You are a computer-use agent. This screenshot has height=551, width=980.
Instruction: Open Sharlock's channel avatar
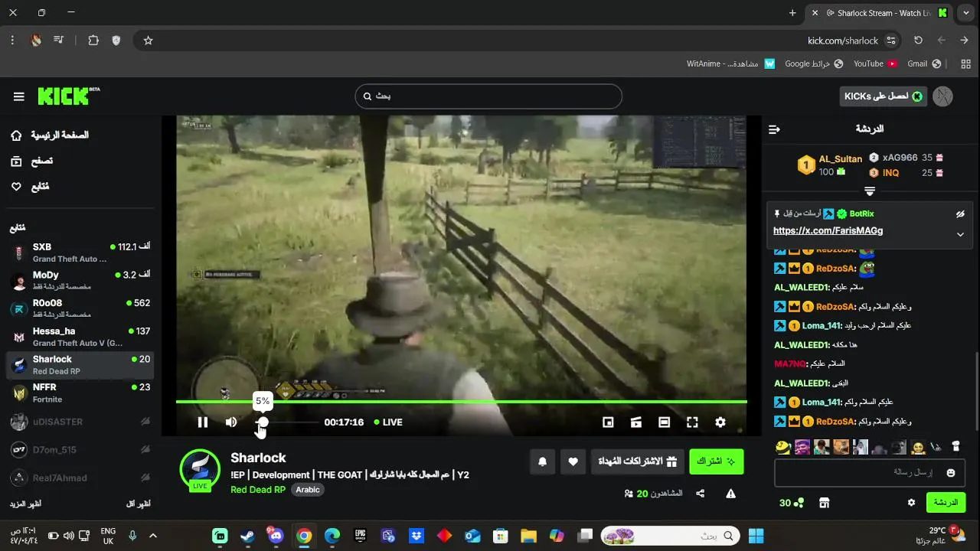tap(200, 469)
